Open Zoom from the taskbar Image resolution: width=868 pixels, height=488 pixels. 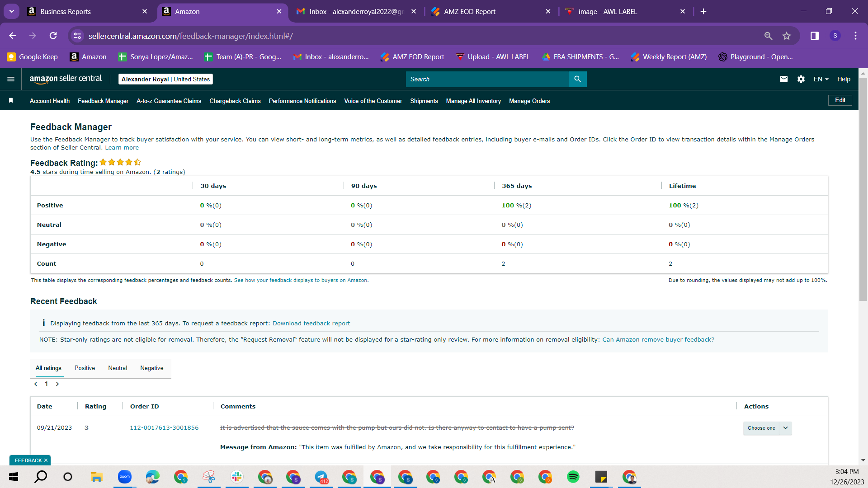124,477
